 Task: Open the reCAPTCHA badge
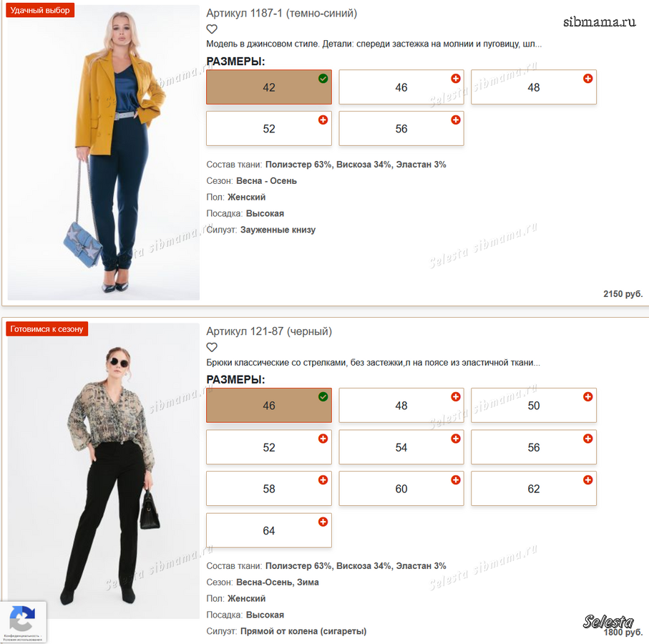[x=23, y=622]
